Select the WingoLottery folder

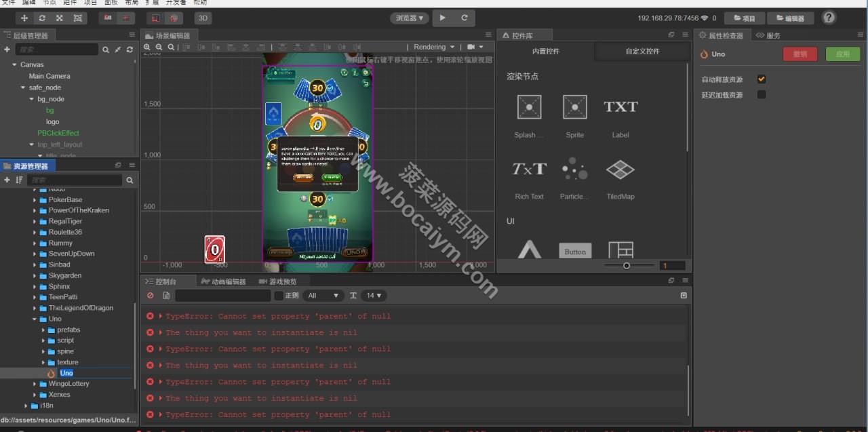click(x=68, y=384)
